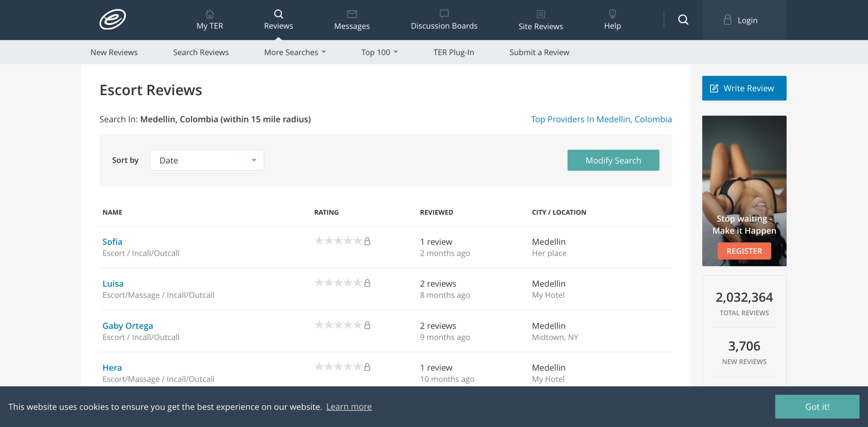Dismiss cookie banner with Got it!

[817, 407]
